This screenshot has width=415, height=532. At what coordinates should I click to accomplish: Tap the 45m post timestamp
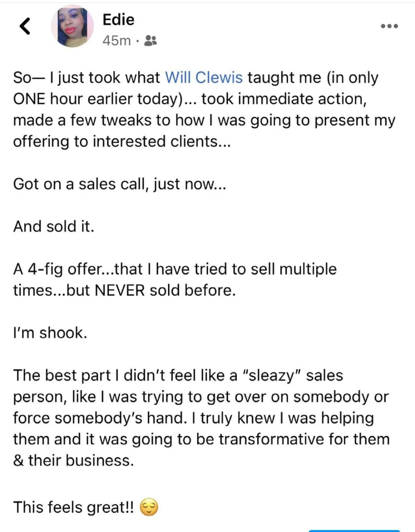tap(117, 41)
